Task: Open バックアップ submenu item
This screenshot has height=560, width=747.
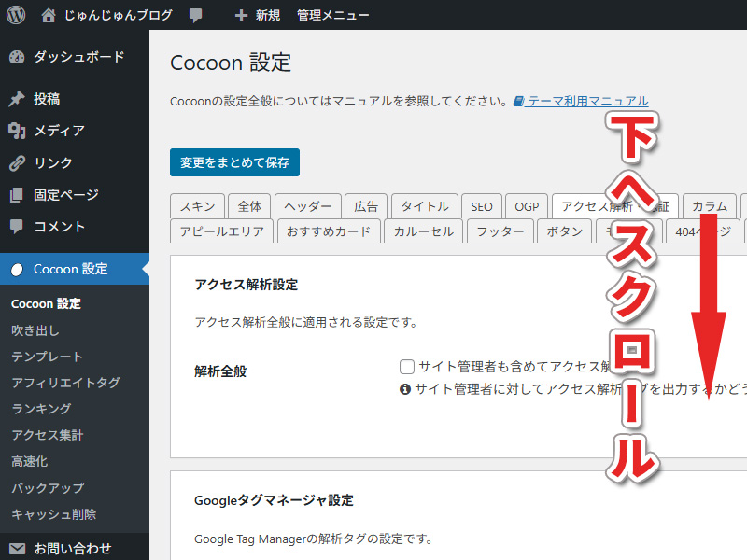Action: coord(48,488)
